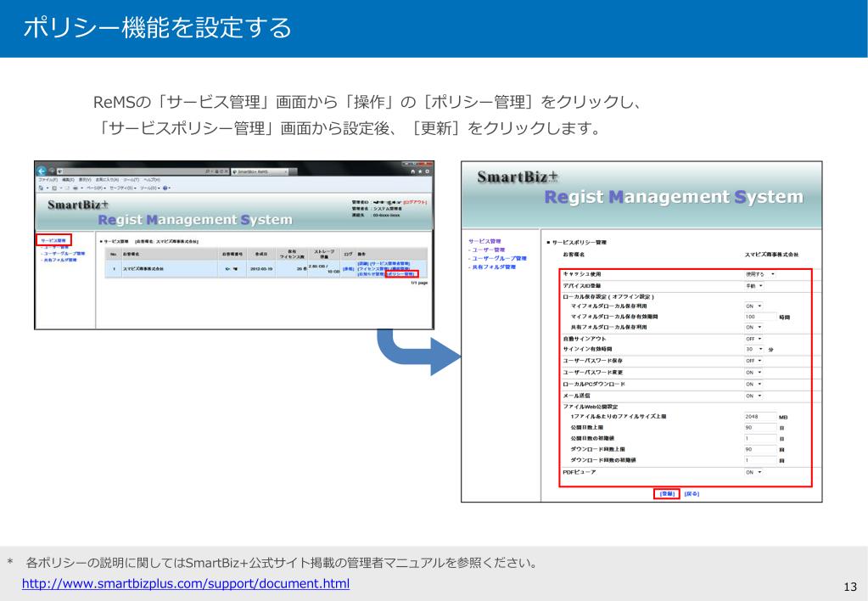
Task: Click the 参照 log link in the service row
Action: pyautogui.click(x=348, y=269)
